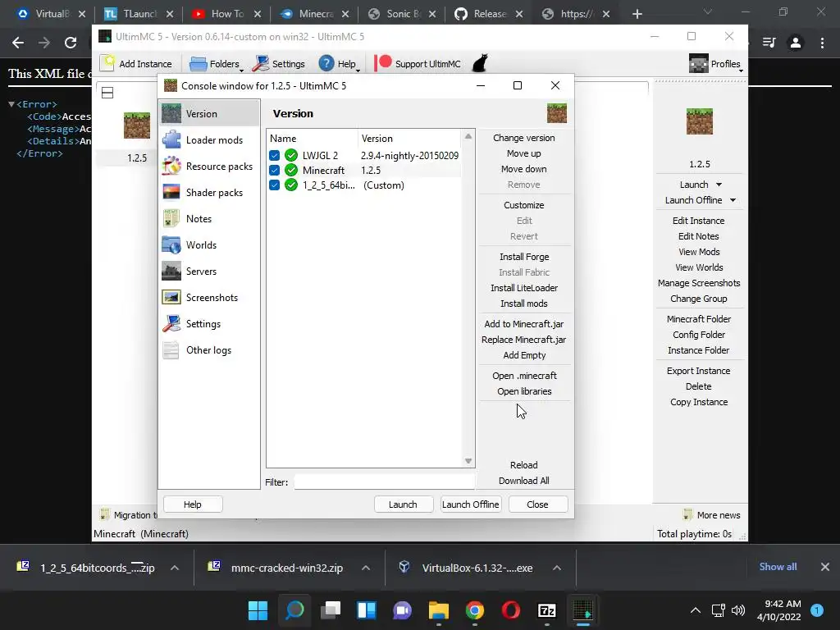Open menu for 1_2_5_64bitcoords zip download
The height and width of the screenshot is (630, 840).
pyautogui.click(x=175, y=568)
